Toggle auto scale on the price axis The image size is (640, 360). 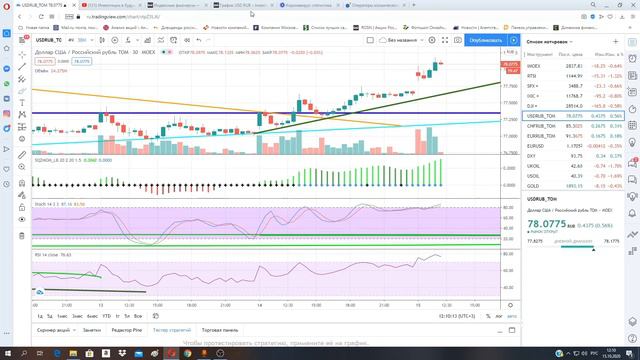(x=512, y=316)
